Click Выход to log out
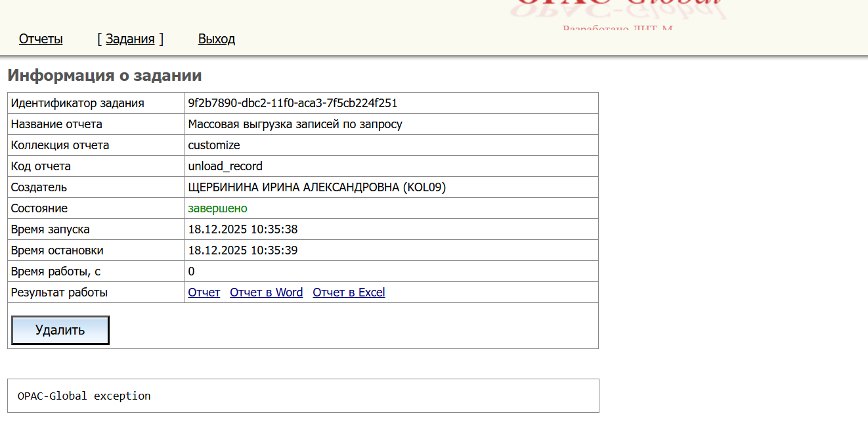Viewport: 868px width, 445px height. [217, 39]
